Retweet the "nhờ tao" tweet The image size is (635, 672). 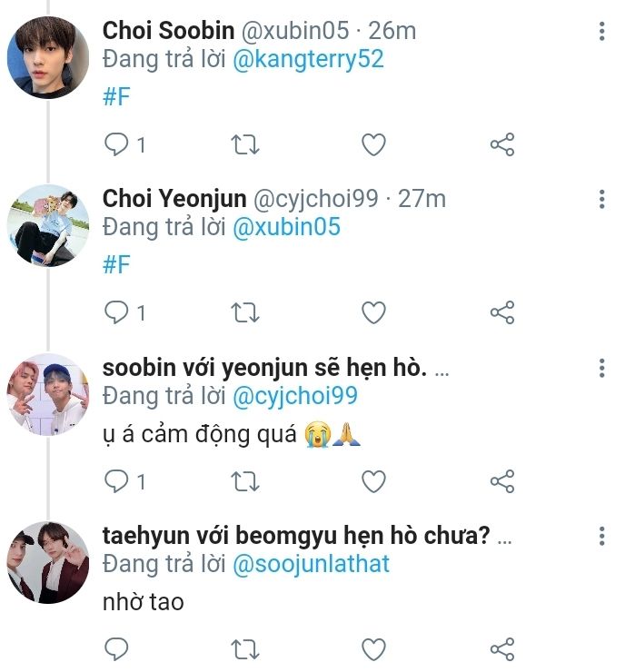click(246, 649)
